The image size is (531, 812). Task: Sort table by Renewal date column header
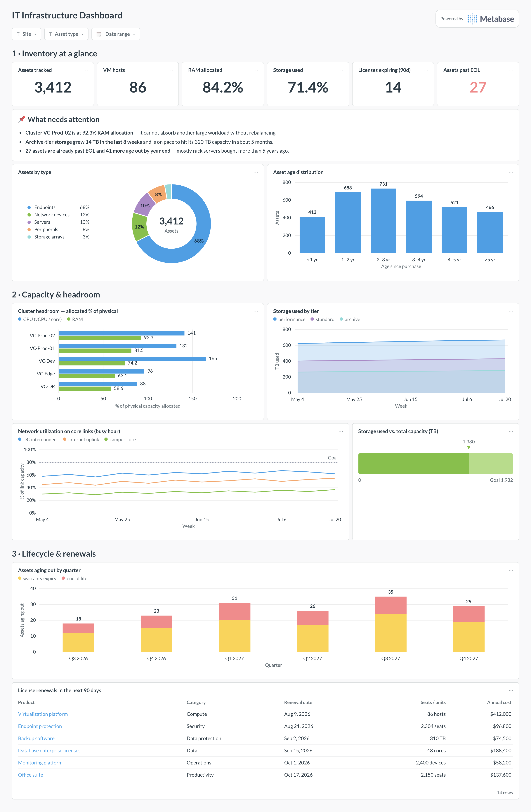(298, 702)
